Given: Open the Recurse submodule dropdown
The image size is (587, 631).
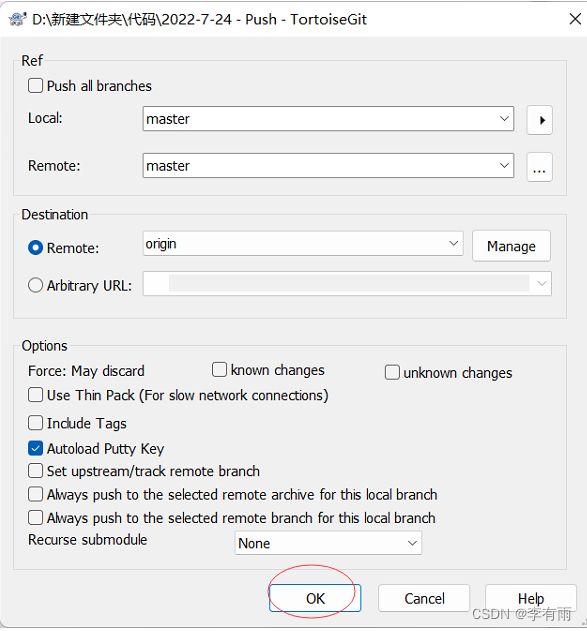Looking at the screenshot, I should (x=328, y=543).
